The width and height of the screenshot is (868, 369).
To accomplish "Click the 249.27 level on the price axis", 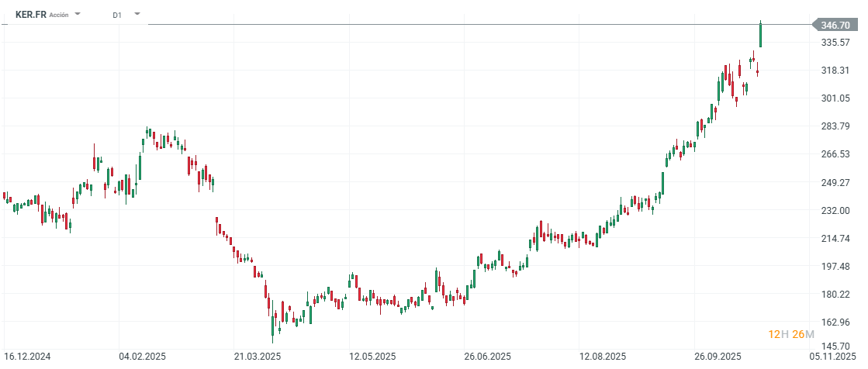I will pyautogui.click(x=835, y=182).
